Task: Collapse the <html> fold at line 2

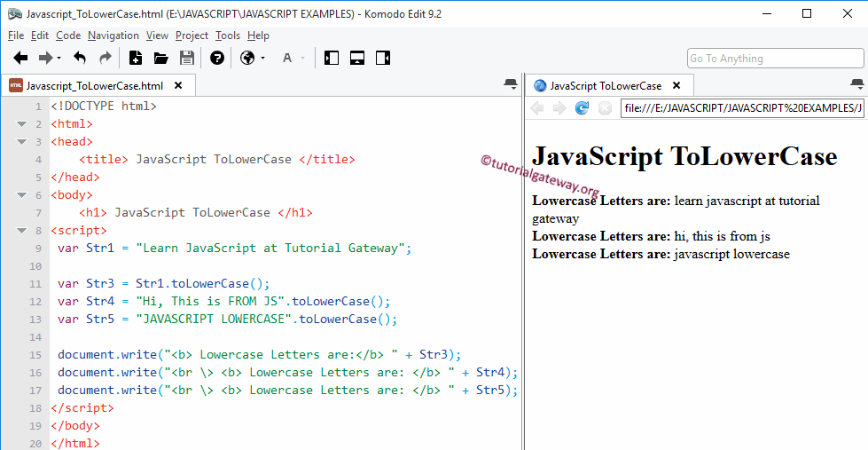Action: [21, 124]
